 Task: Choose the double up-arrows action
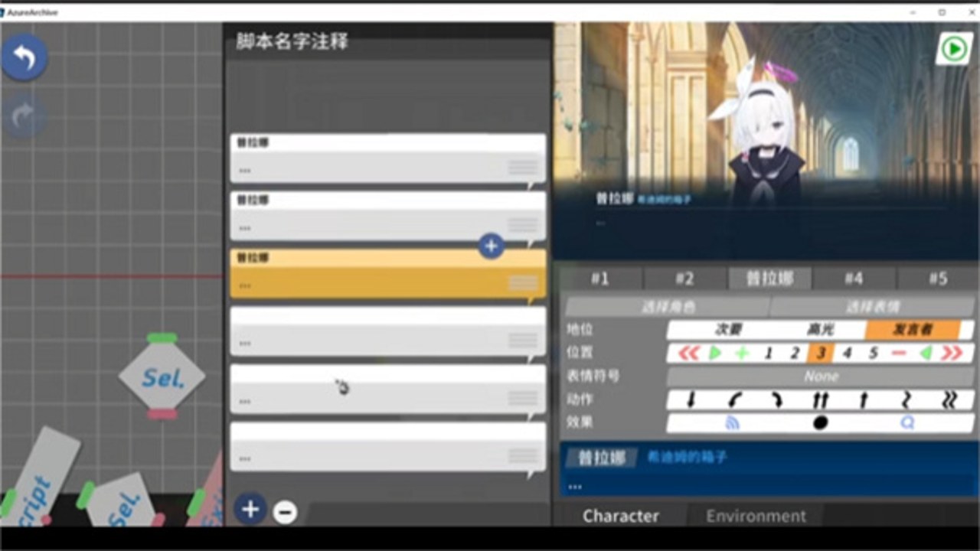click(x=821, y=399)
